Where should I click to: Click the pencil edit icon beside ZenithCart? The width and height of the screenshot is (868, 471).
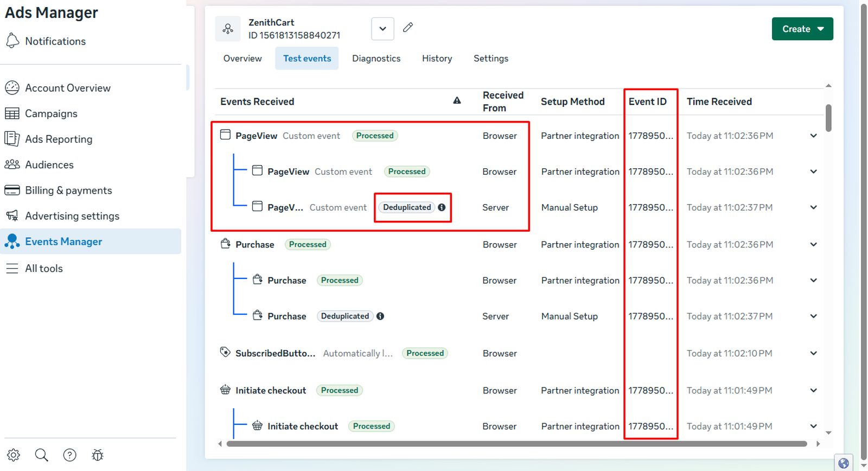[408, 27]
